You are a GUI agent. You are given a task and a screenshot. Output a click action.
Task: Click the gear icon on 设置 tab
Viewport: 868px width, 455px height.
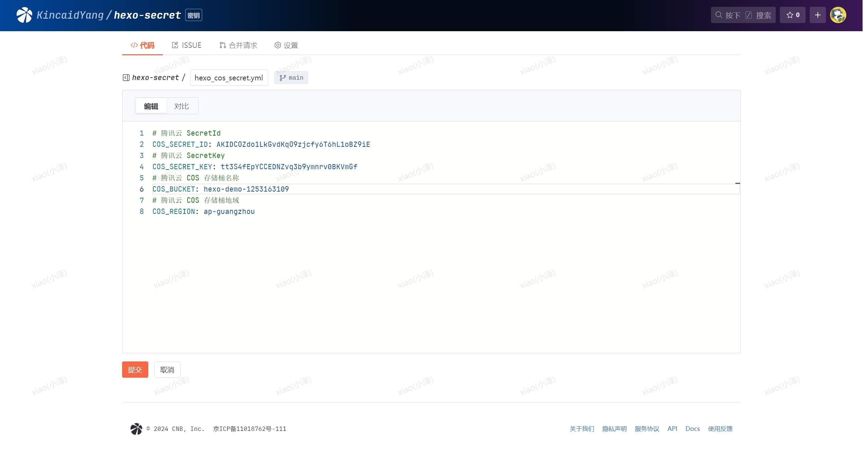(277, 45)
